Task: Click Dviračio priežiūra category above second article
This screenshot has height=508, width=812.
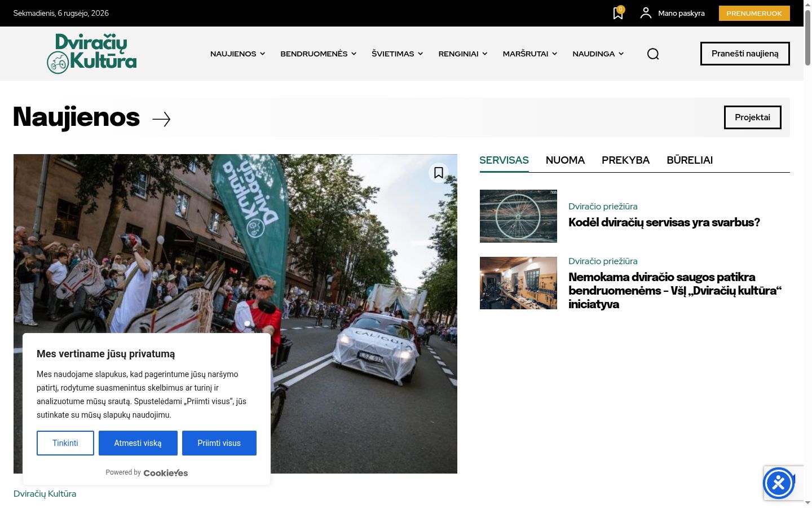Action: tap(603, 261)
